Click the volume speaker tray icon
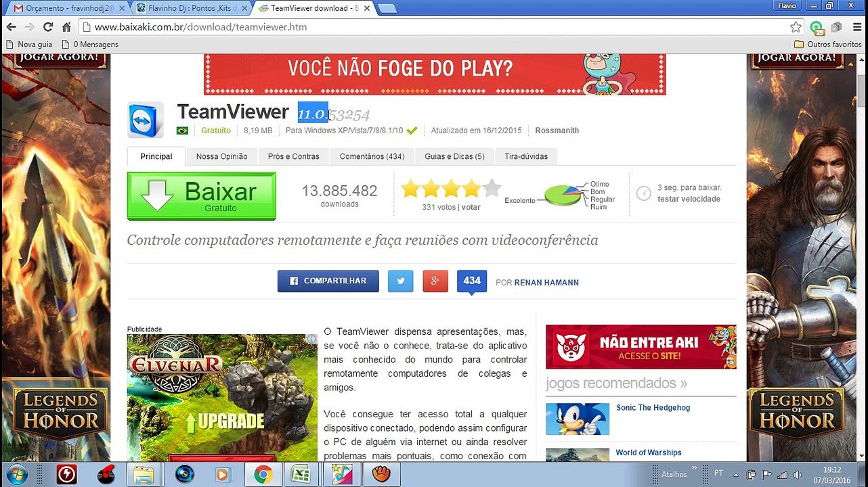Viewport: 868px width, 487px height. pos(798,474)
